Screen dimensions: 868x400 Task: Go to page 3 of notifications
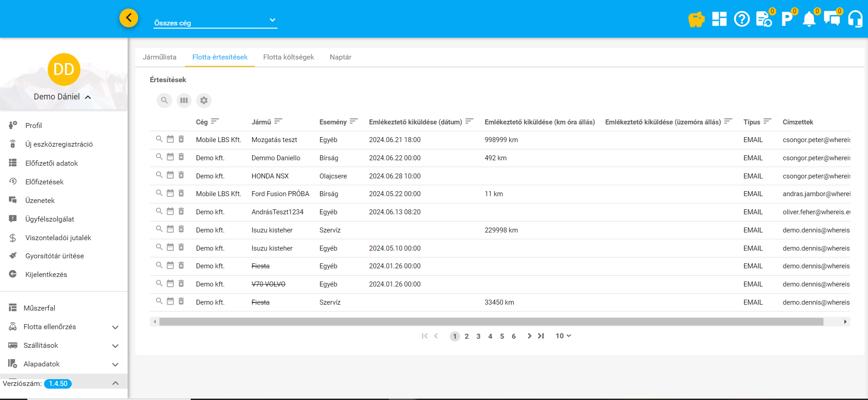tap(478, 336)
